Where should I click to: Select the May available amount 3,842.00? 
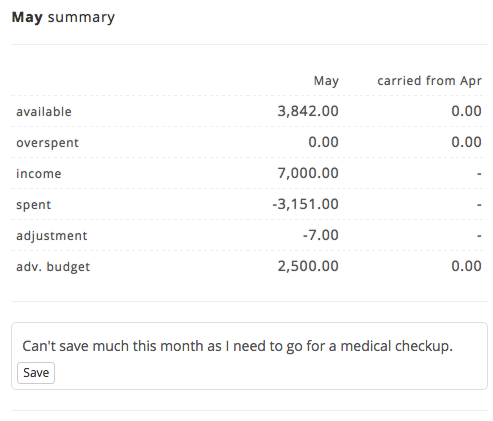coord(308,111)
